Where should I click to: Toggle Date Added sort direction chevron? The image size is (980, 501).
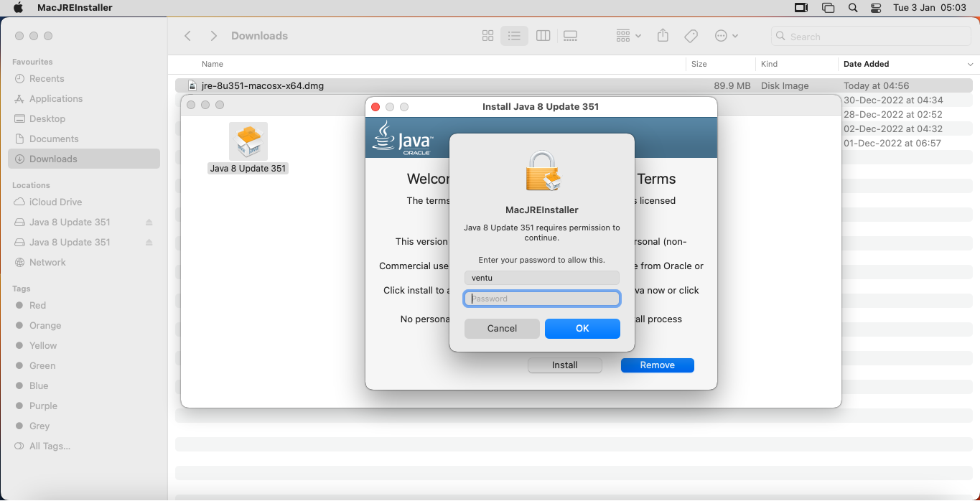(970, 65)
